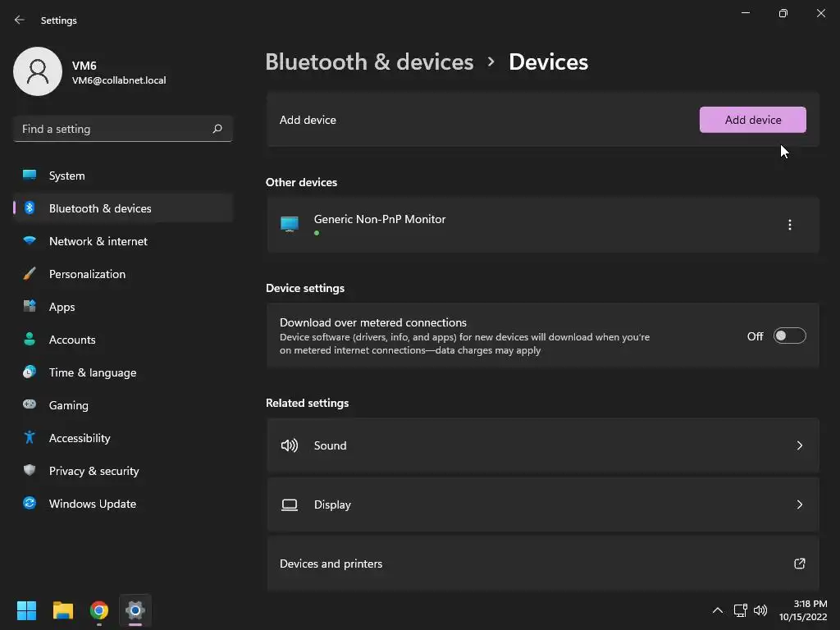The height and width of the screenshot is (630, 840).
Task: Click the Bluetooth & devices sidebar icon
Action: point(30,208)
